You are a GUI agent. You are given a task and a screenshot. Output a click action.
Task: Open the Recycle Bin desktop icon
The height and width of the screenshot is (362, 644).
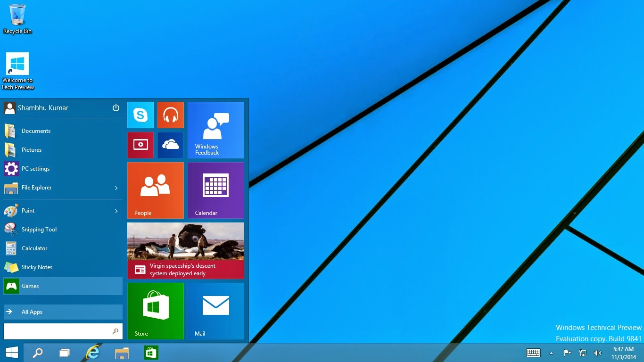(17, 19)
